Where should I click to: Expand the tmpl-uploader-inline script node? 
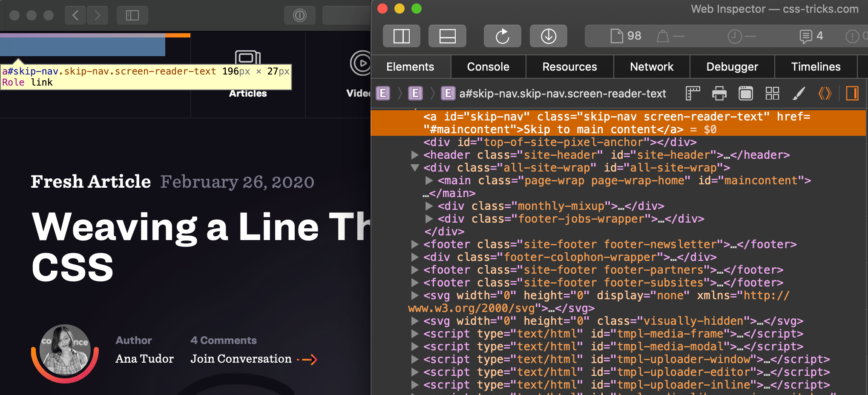point(415,385)
